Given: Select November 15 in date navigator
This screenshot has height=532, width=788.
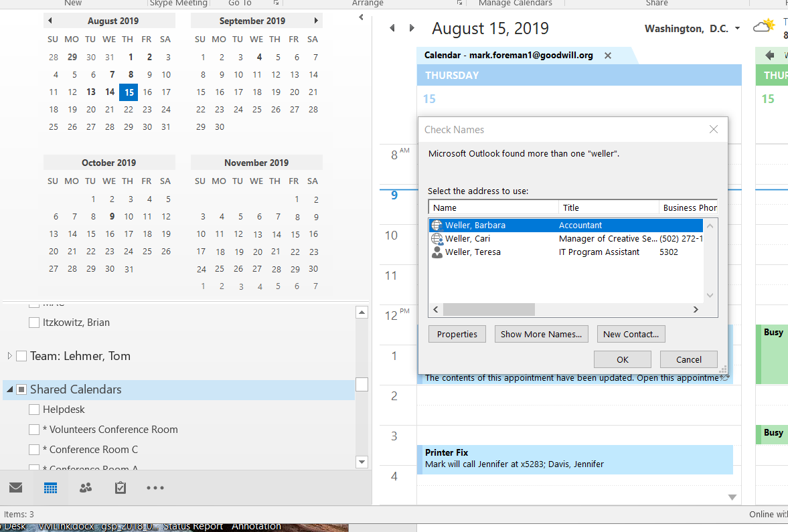Looking at the screenshot, I should (295, 234).
